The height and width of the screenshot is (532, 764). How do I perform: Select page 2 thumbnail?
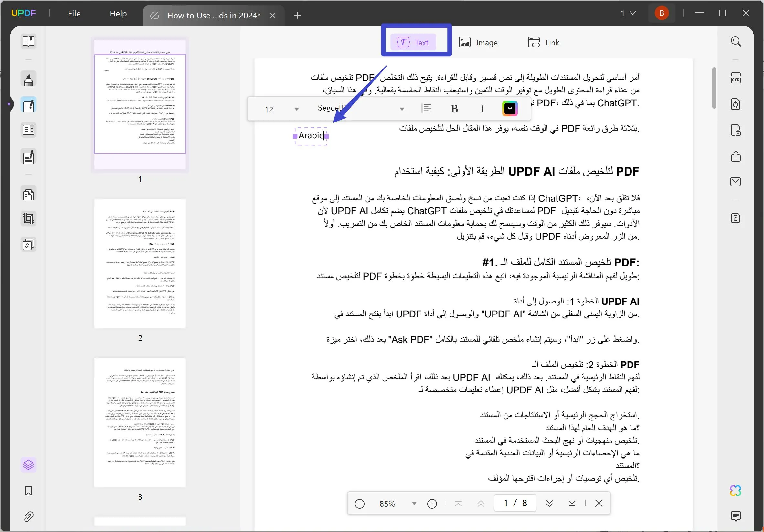tap(140, 263)
